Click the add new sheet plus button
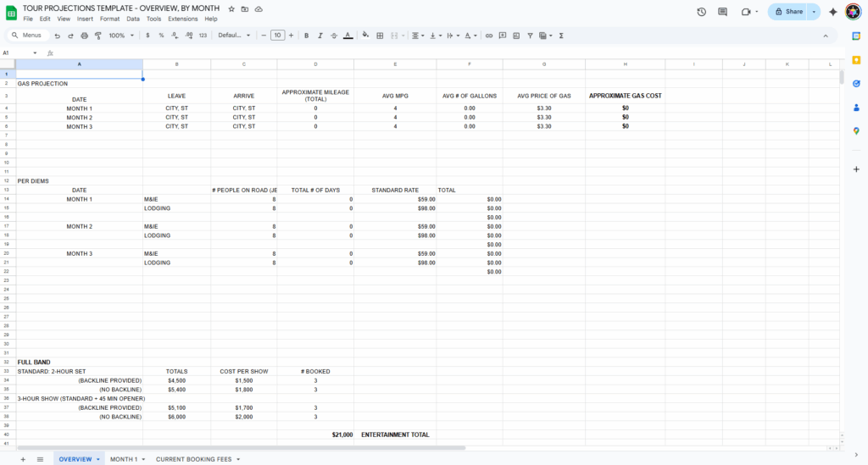 click(x=23, y=459)
